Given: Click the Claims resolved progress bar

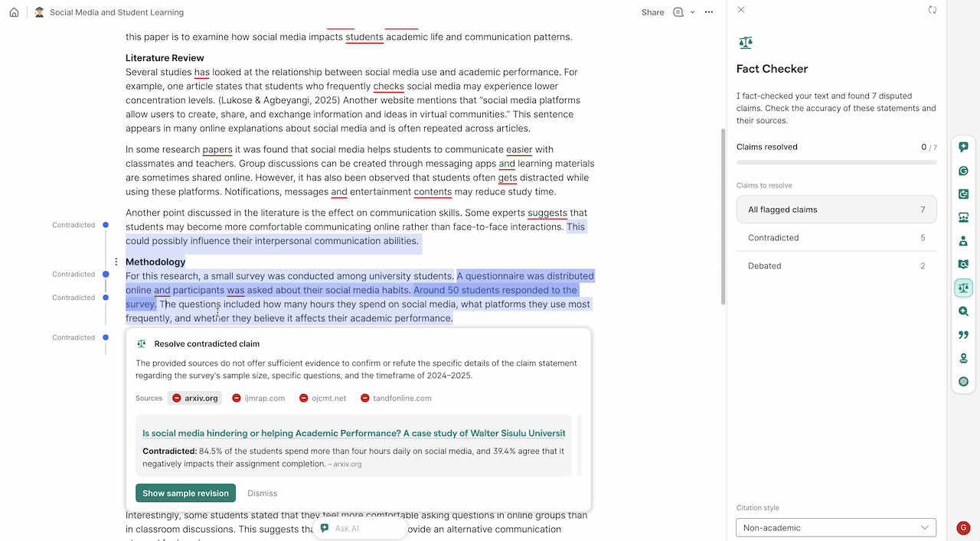Looking at the screenshot, I should tap(835, 161).
